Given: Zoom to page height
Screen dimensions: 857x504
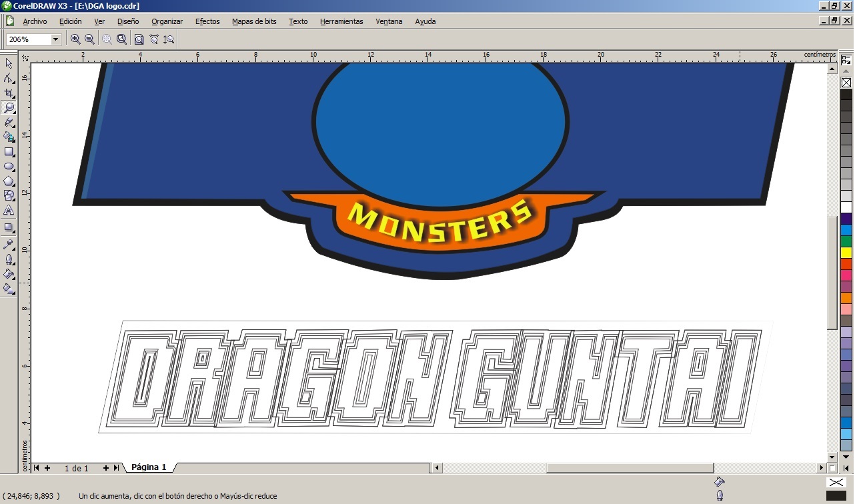Looking at the screenshot, I should pyautogui.click(x=169, y=39).
